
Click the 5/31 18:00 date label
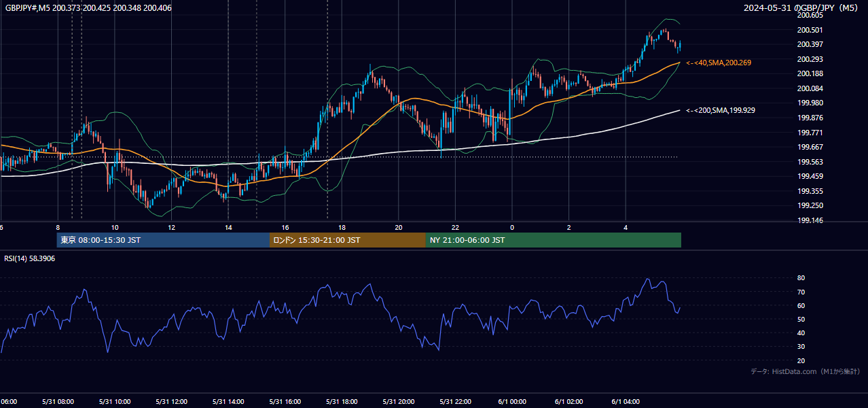[x=342, y=401]
